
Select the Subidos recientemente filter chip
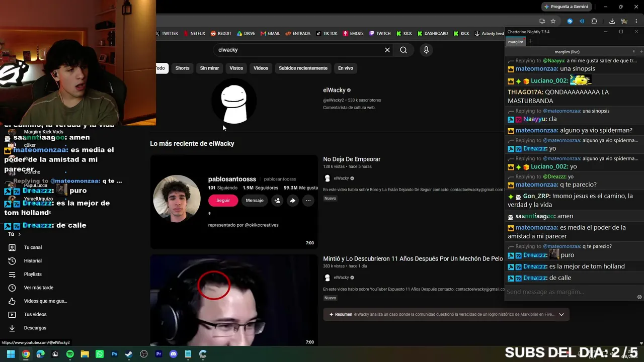pyautogui.click(x=303, y=68)
